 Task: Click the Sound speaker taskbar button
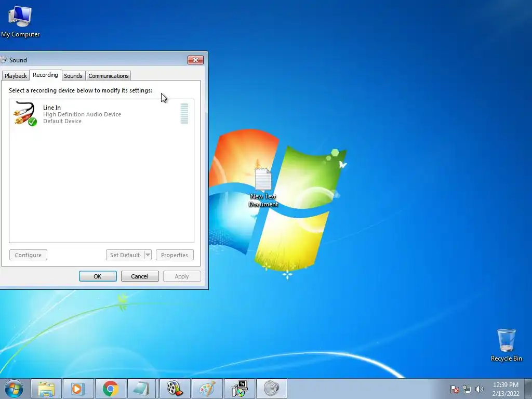[x=271, y=389]
